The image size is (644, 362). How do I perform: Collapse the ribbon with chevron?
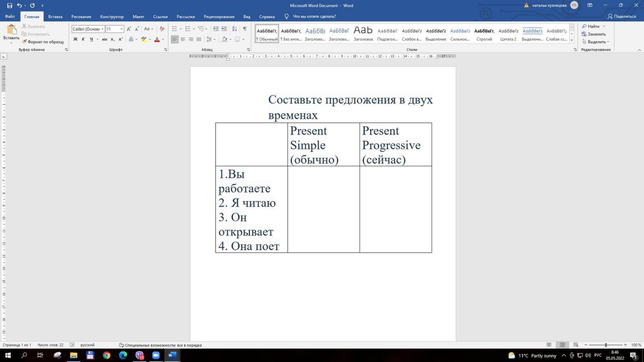pos(640,50)
